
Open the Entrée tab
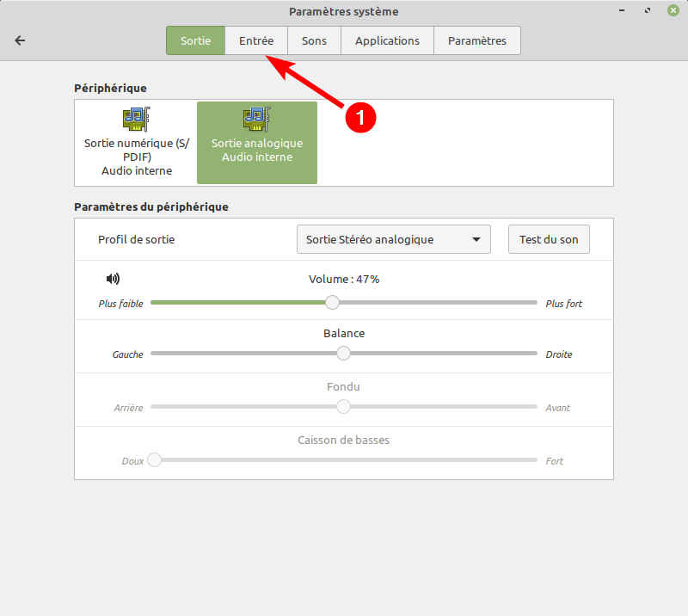(256, 40)
